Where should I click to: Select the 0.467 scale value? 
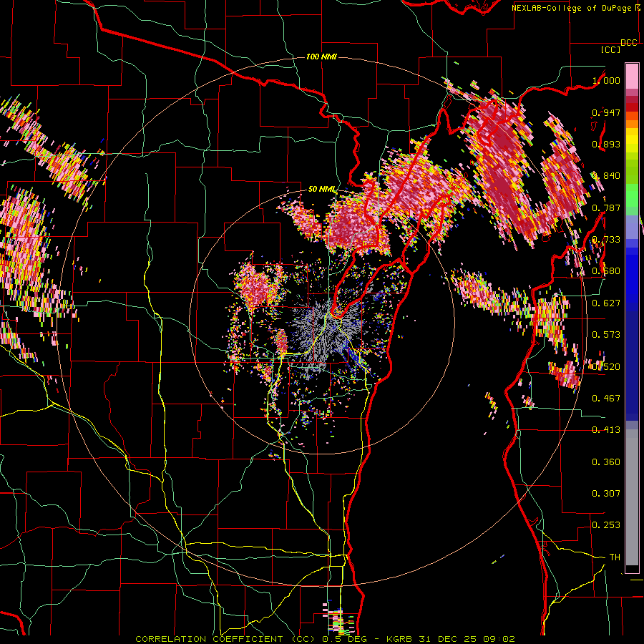[x=606, y=399]
